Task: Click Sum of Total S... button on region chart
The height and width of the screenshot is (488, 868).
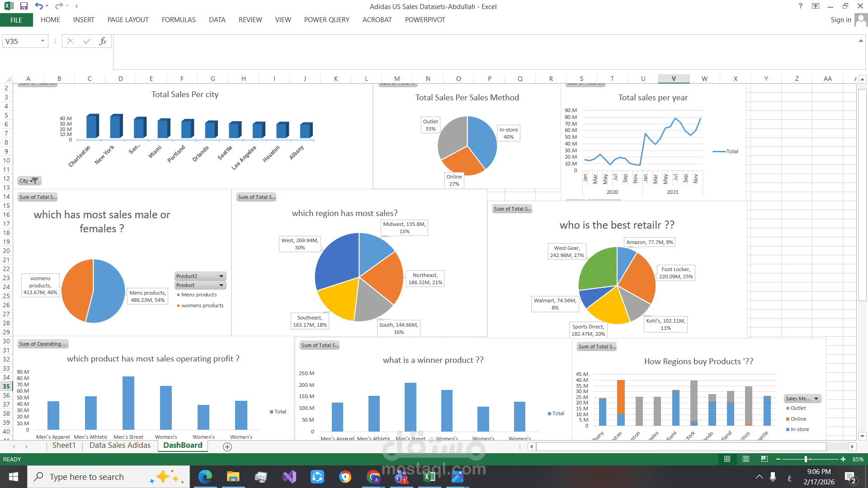Action: (x=256, y=197)
